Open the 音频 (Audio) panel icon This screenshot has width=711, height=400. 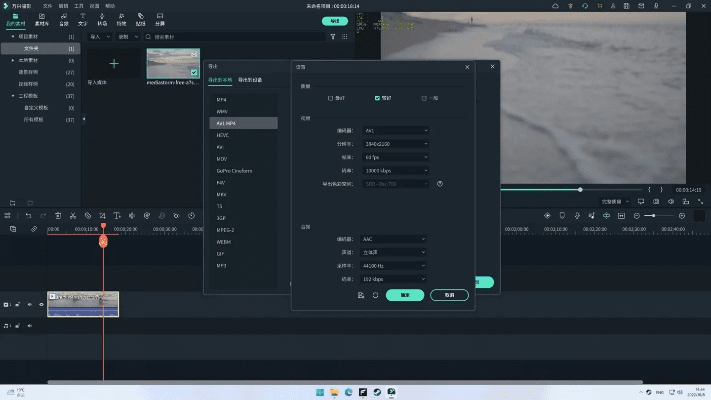[x=64, y=18]
